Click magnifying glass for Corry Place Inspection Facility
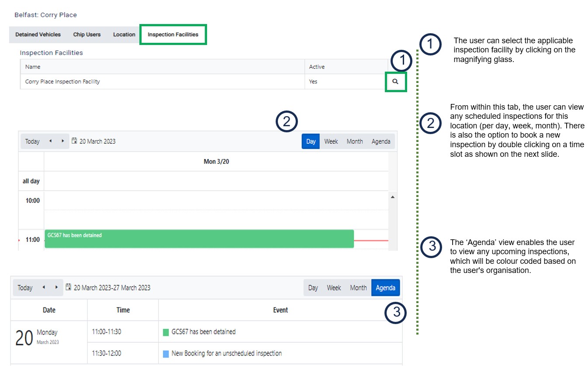This screenshot has width=588, height=366. coord(395,82)
